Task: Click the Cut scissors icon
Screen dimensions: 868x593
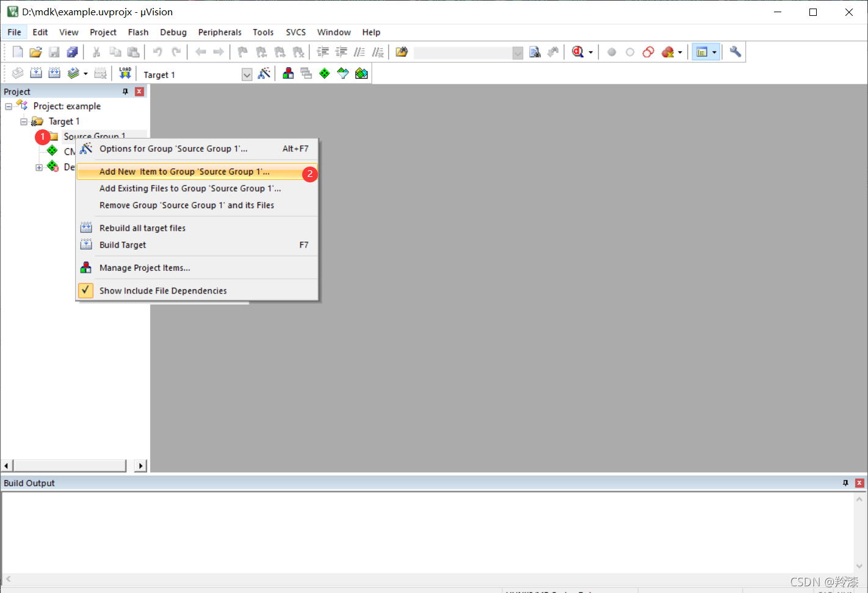Action: [96, 52]
